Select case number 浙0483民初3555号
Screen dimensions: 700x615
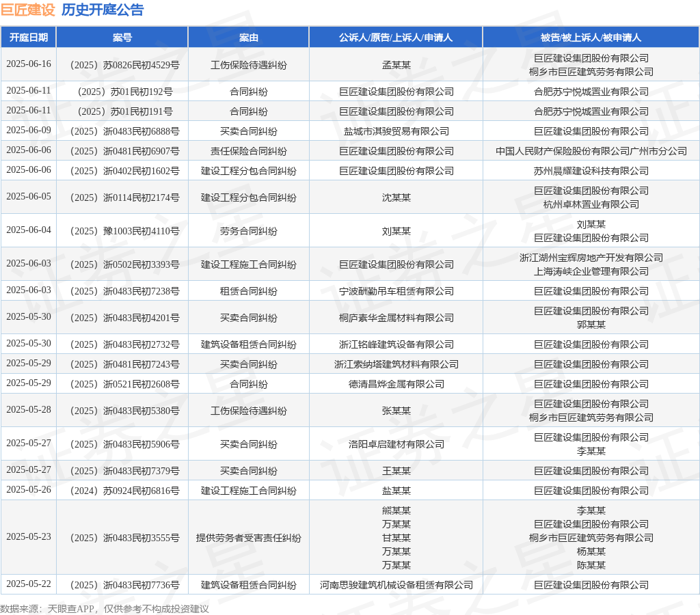[125, 538]
